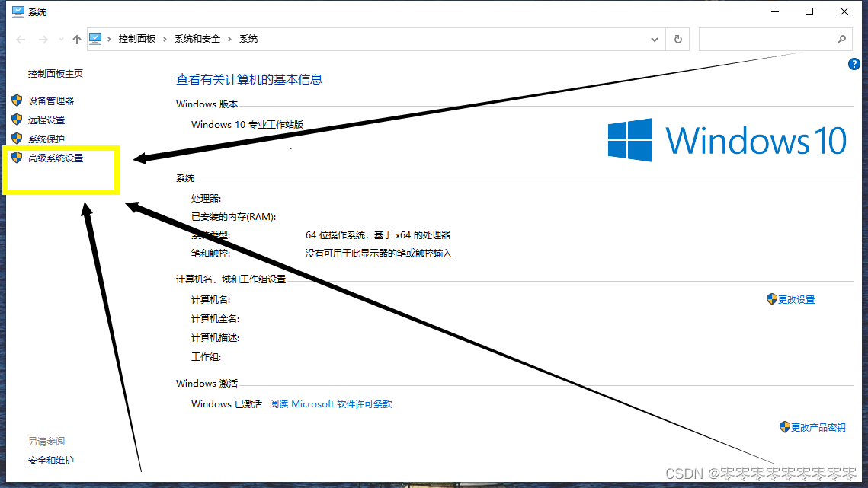Viewport: 868px width, 488px height.
Task: Click the 查看有关计算机的基本信息 heading
Action: tap(249, 80)
